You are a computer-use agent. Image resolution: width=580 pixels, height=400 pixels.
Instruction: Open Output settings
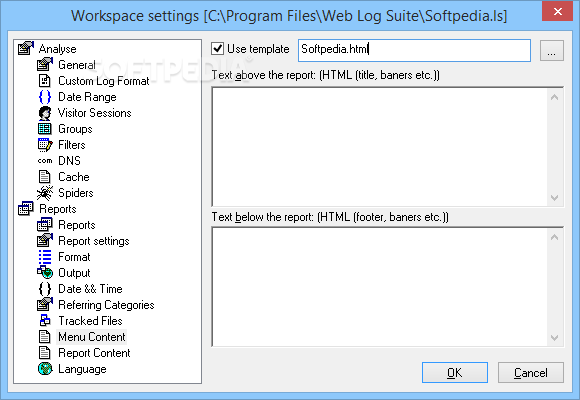(x=74, y=273)
